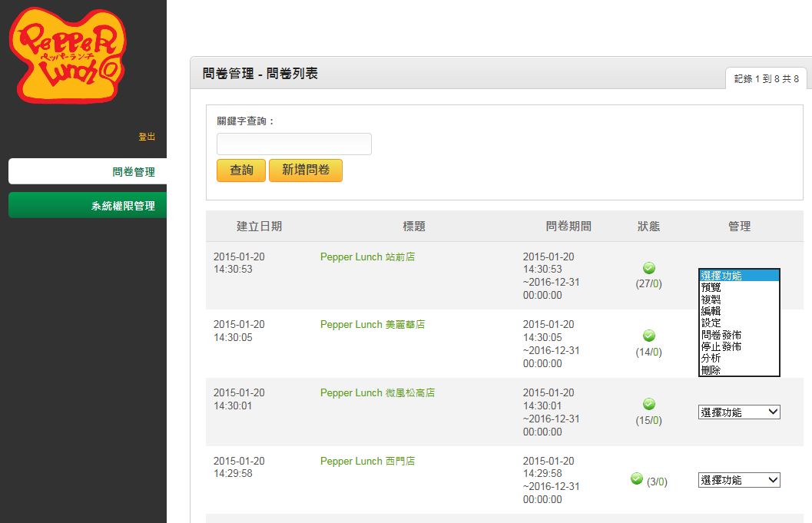812x523 pixels.
Task: Click 新增問卷 button
Action: click(306, 170)
